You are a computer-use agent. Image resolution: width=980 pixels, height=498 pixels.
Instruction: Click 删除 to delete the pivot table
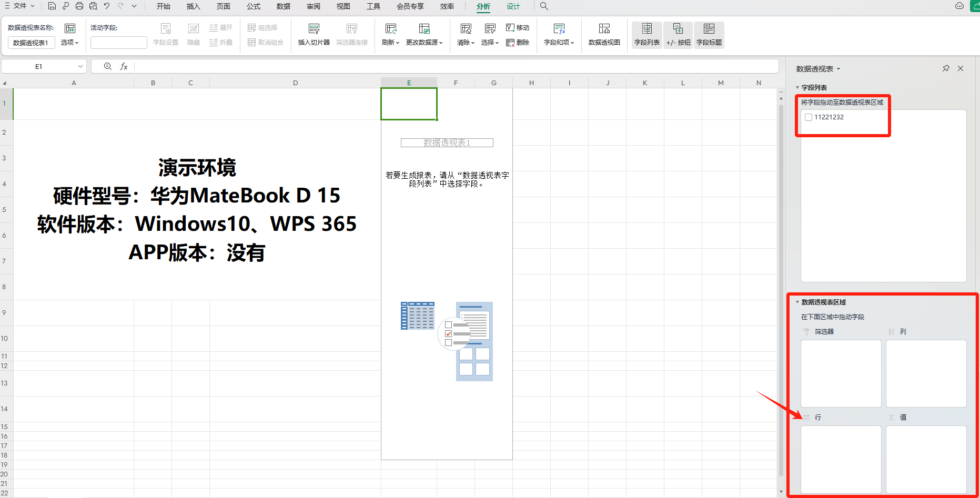(x=518, y=43)
